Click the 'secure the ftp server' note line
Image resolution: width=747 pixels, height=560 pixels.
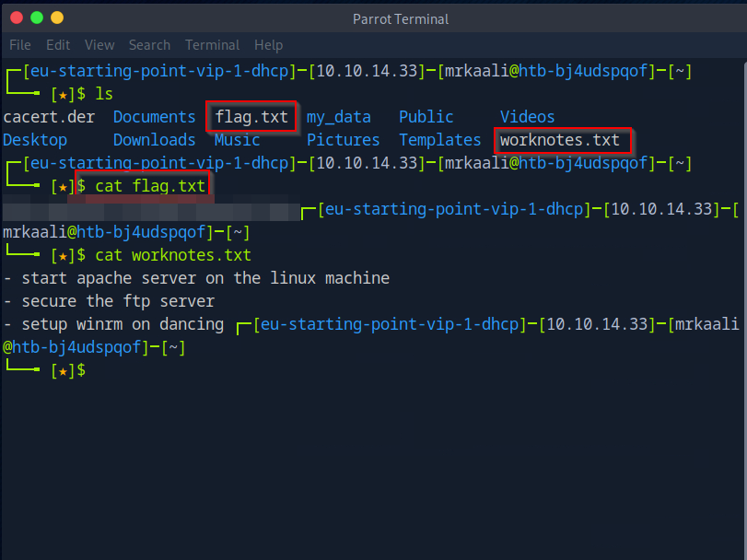[118, 301]
